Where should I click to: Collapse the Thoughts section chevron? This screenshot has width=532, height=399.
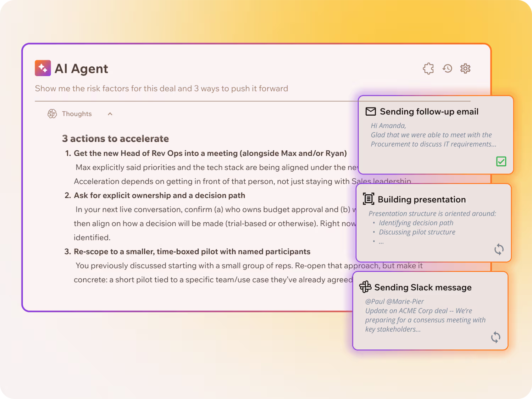pyautogui.click(x=110, y=114)
